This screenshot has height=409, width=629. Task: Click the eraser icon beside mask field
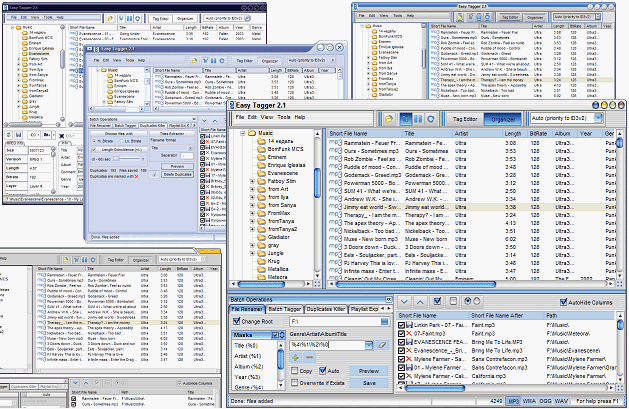coord(382,345)
